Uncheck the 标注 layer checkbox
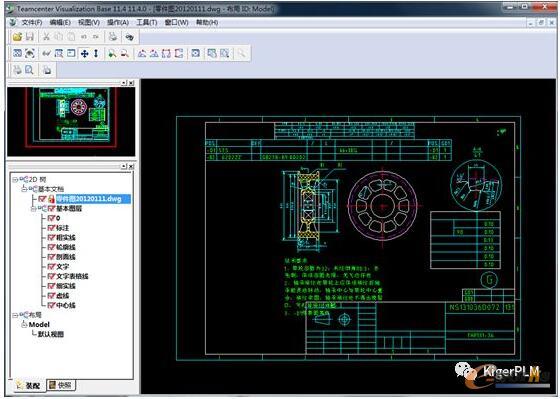Viewport: 560px width, 399px height. point(51,228)
